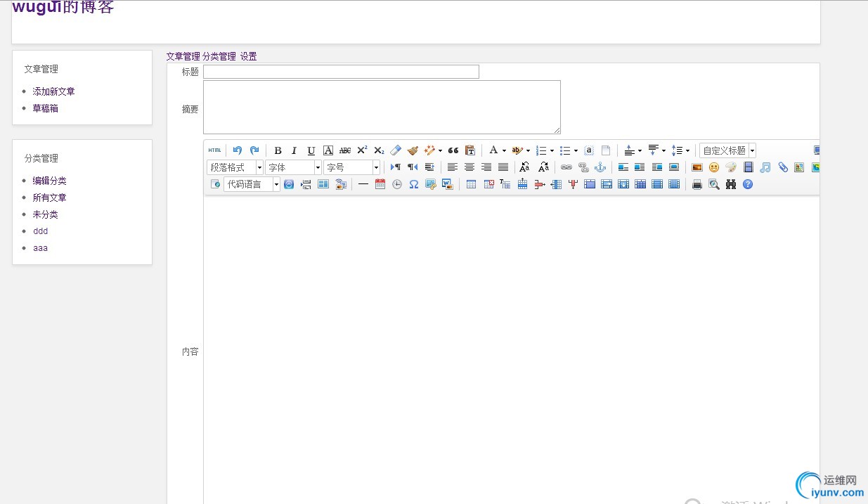Set text direction left to right

point(396,167)
